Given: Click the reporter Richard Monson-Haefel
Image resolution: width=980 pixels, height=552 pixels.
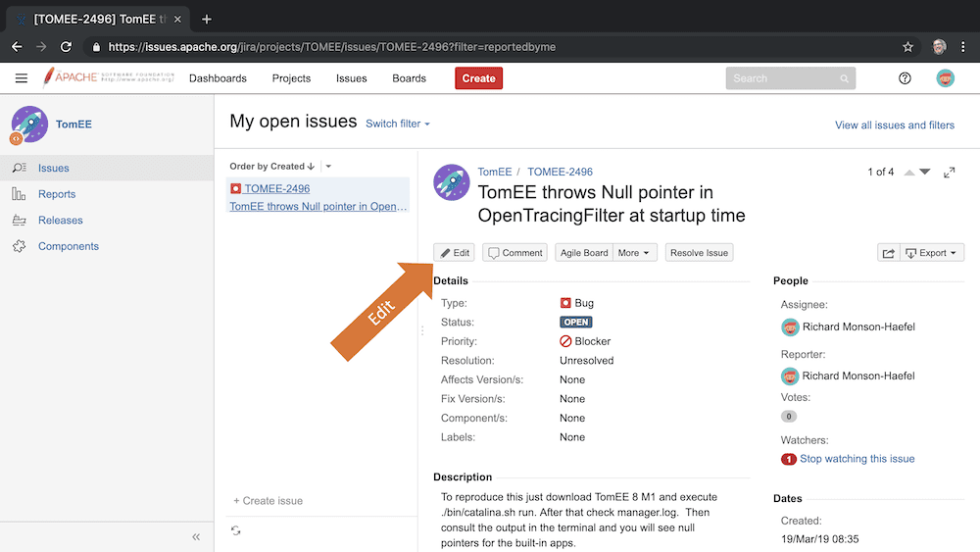Looking at the screenshot, I should pyautogui.click(x=858, y=376).
